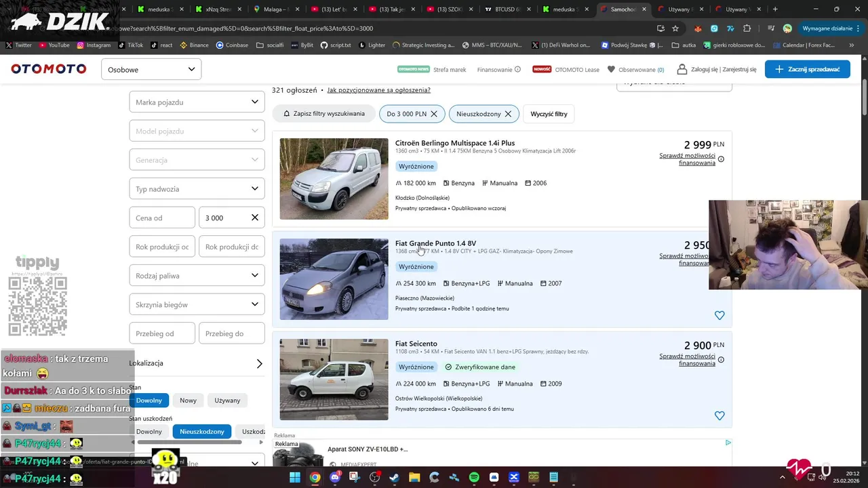The width and height of the screenshot is (868, 488).
Task: Open the browser extensions puzzle icon
Action: [747, 28]
